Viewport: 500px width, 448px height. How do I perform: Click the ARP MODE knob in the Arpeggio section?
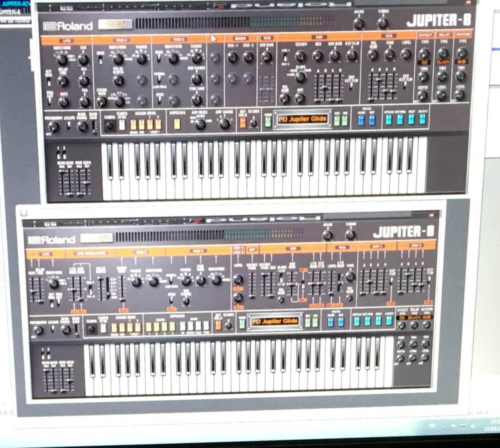coord(200,124)
